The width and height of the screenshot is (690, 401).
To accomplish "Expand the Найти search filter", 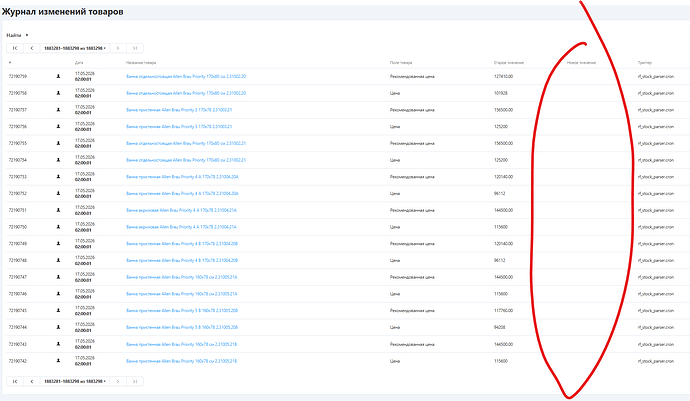I will (x=17, y=35).
